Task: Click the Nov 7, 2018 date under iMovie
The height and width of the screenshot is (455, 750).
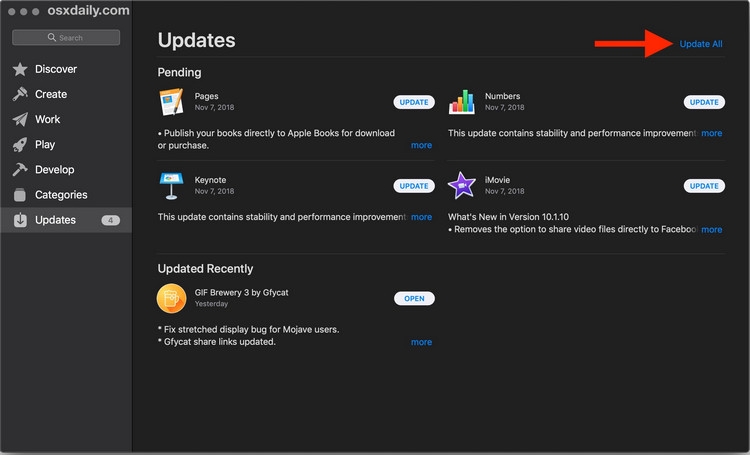Action: coord(505,191)
